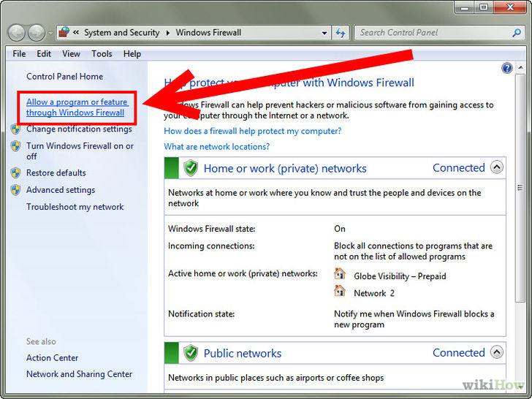Screen dimensions: 532x399
Task: Click the Globe Visibility – Prepaid network name
Action: 400,276
